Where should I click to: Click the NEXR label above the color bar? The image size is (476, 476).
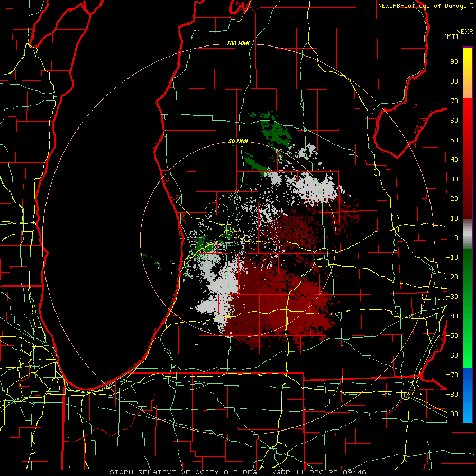465,32
